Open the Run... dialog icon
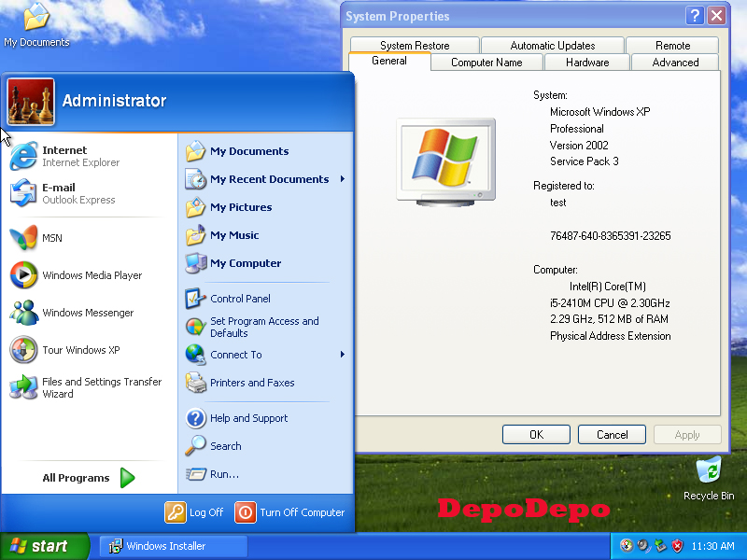 click(x=195, y=474)
